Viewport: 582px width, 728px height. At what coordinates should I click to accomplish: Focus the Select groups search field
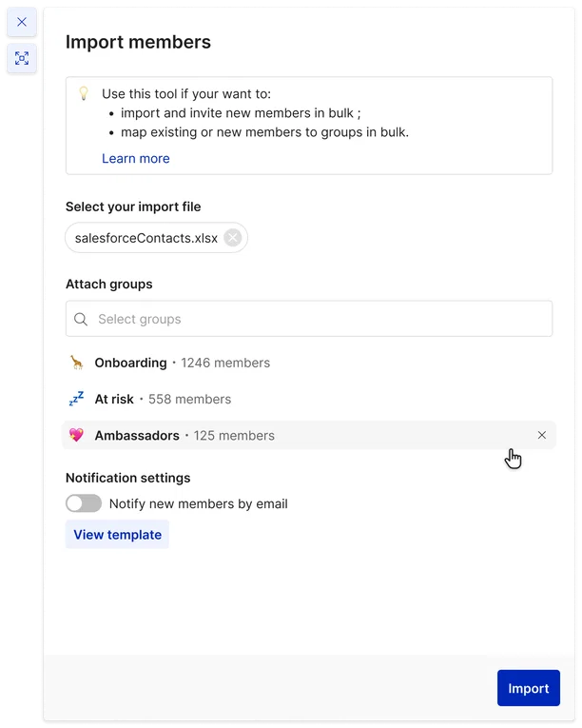pos(309,319)
